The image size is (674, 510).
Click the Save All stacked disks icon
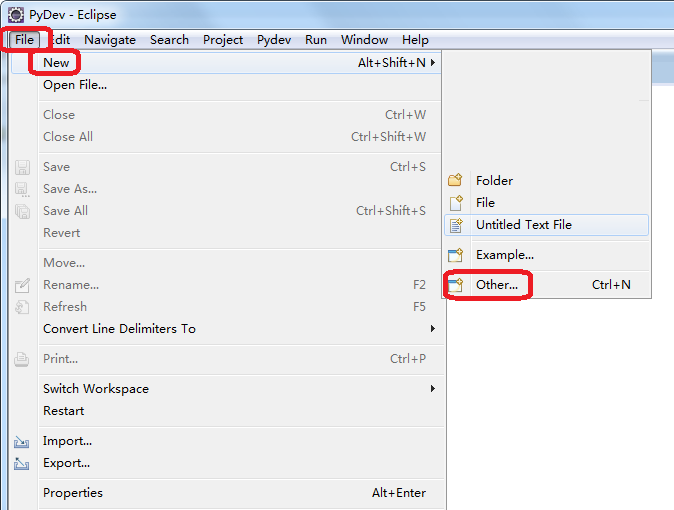(x=22, y=211)
